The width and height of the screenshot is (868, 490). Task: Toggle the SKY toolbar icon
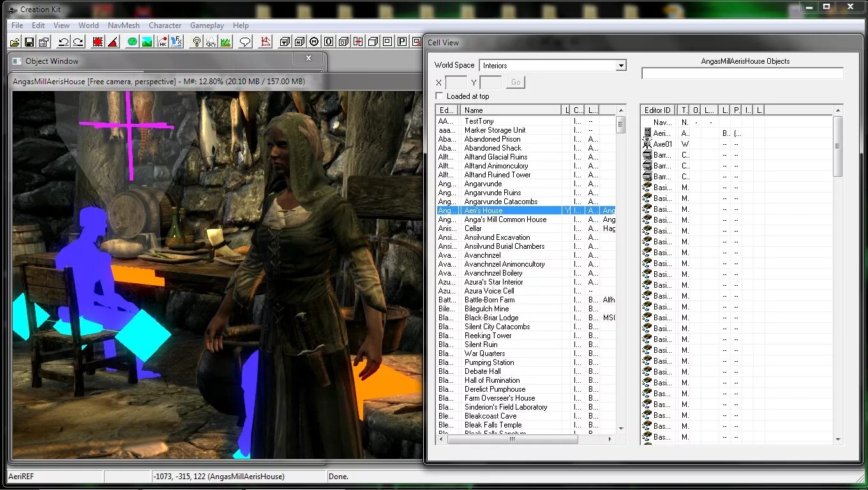coord(211,42)
